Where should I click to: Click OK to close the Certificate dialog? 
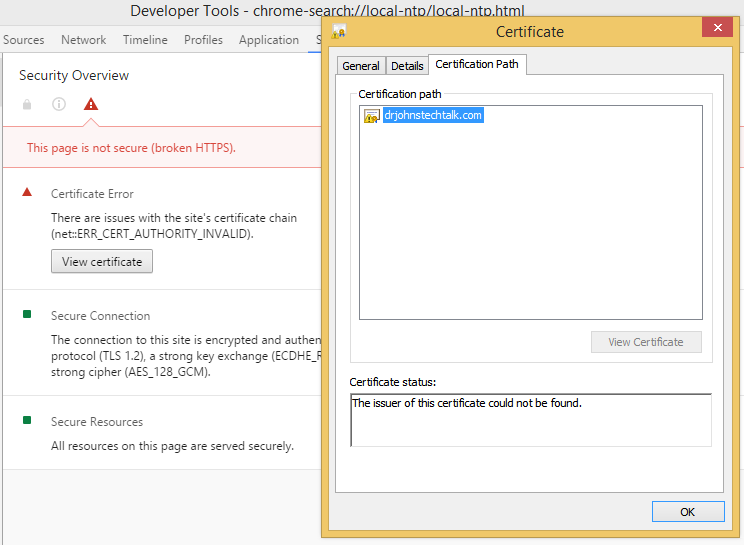click(x=688, y=512)
